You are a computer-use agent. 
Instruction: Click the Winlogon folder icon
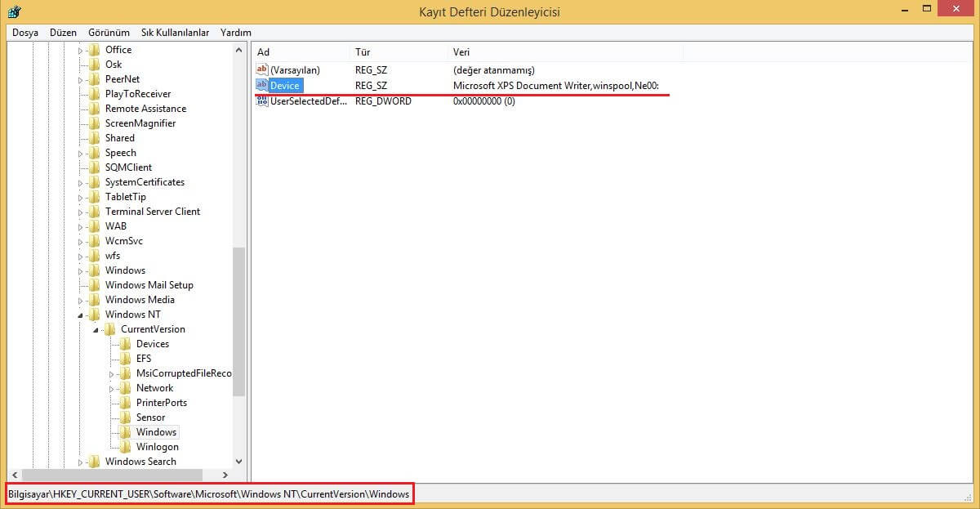tap(127, 447)
